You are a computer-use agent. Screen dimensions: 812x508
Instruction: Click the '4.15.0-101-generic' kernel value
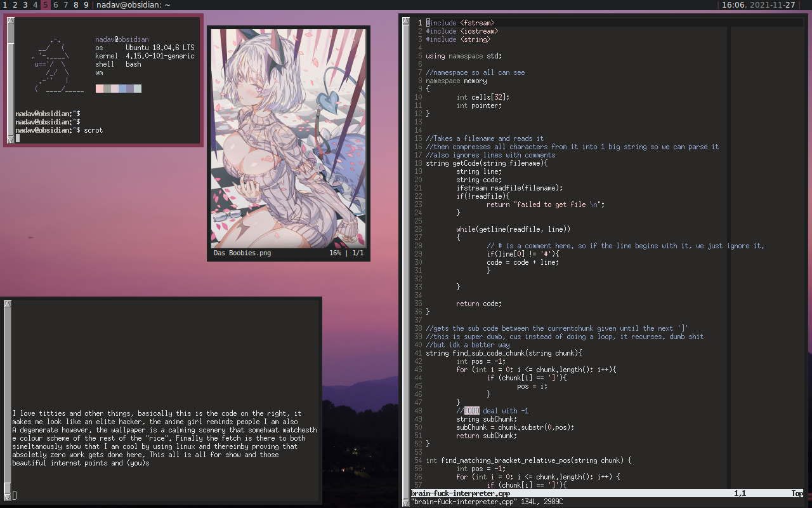tap(160, 56)
